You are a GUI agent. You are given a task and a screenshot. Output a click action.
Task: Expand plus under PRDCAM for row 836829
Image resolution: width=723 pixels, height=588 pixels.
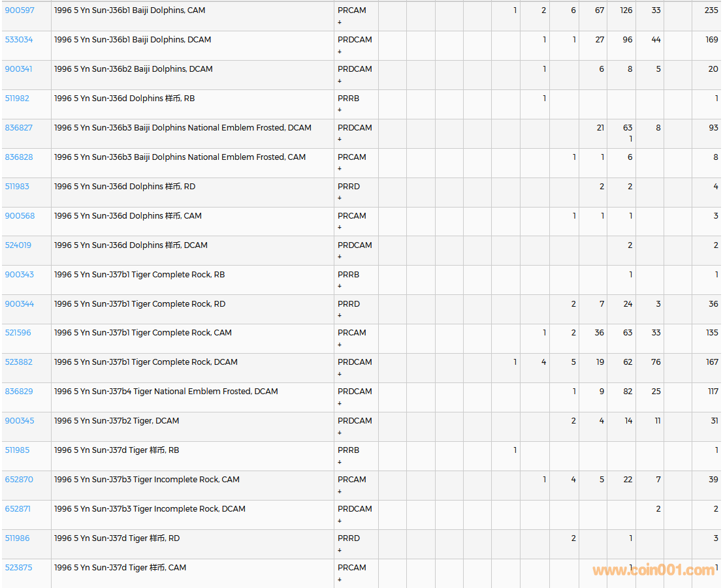click(x=340, y=403)
